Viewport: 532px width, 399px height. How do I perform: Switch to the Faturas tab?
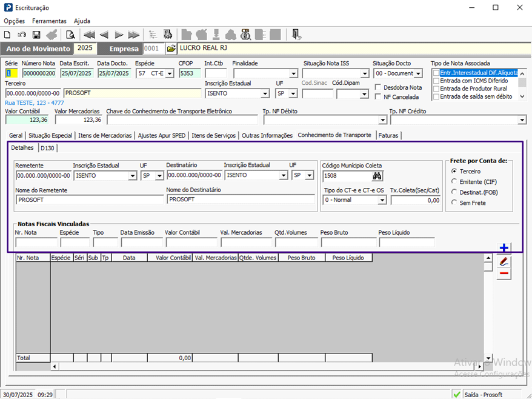388,135
